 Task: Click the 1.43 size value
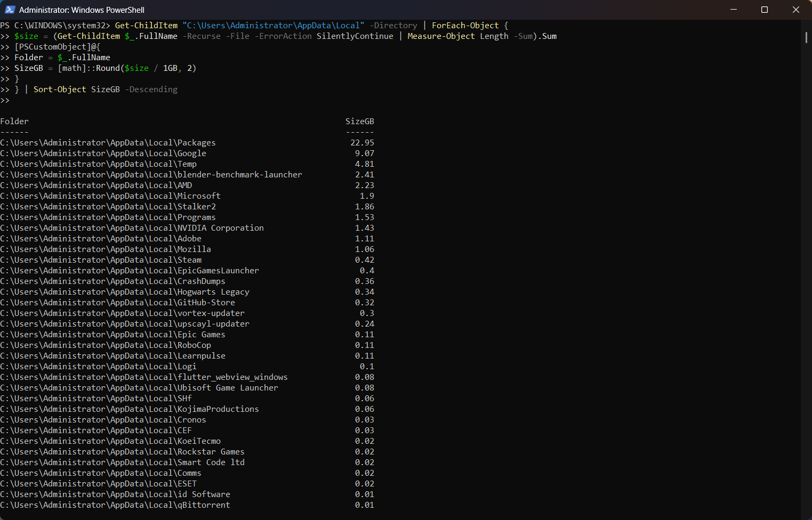[x=365, y=228]
